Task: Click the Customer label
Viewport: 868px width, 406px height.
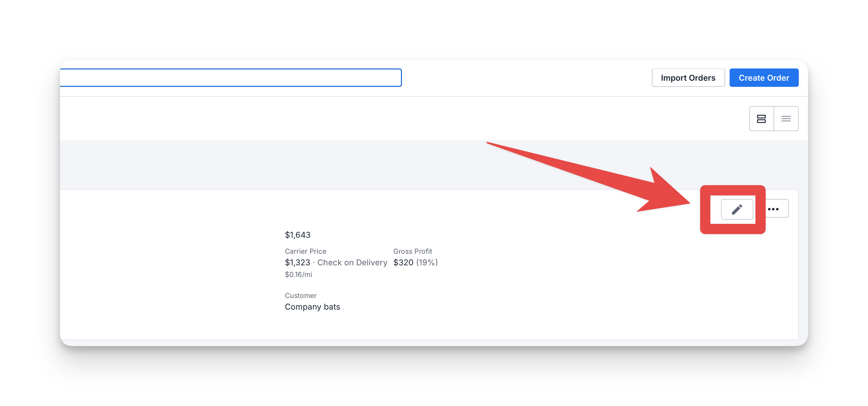Action: click(x=301, y=295)
